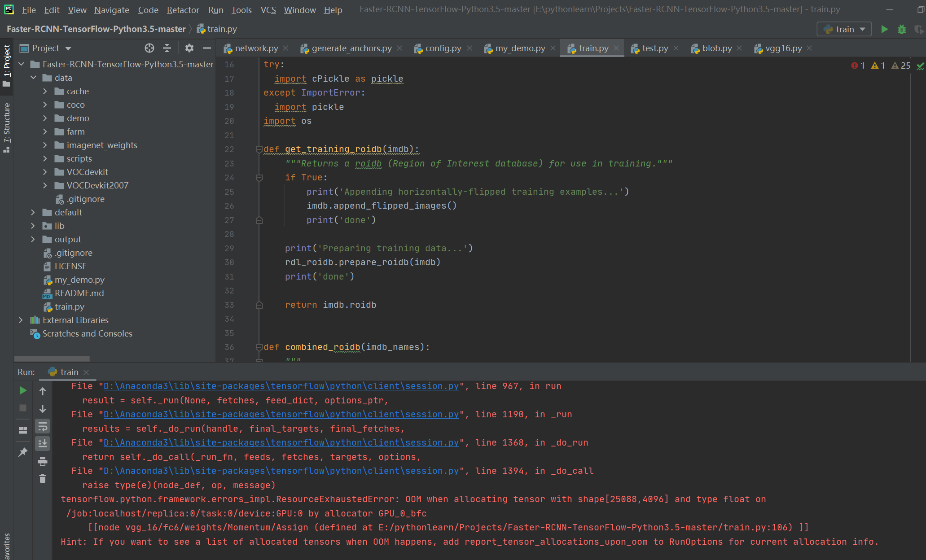The image size is (926, 560).
Task: Close the train.py editor tab
Action: [x=616, y=48]
